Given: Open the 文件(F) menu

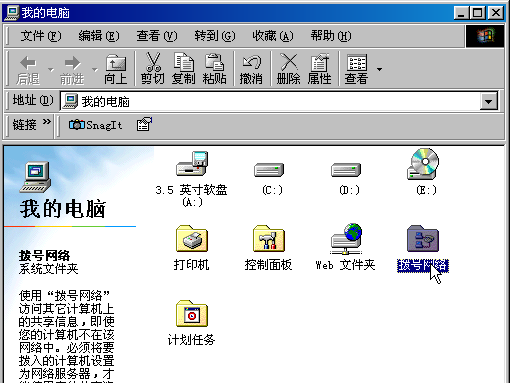Looking at the screenshot, I should click(x=41, y=36).
